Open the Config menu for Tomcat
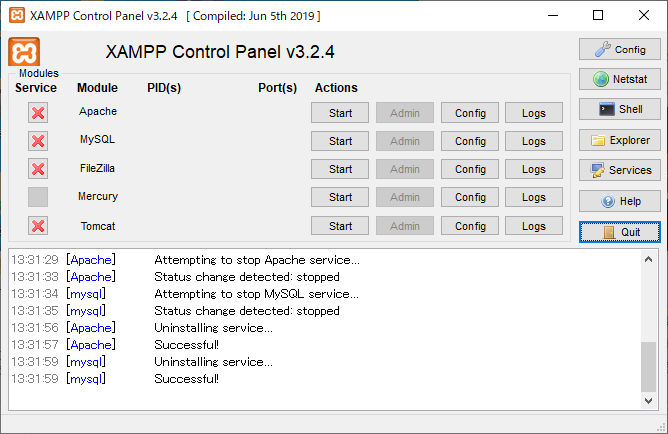668x434 pixels. coord(470,226)
